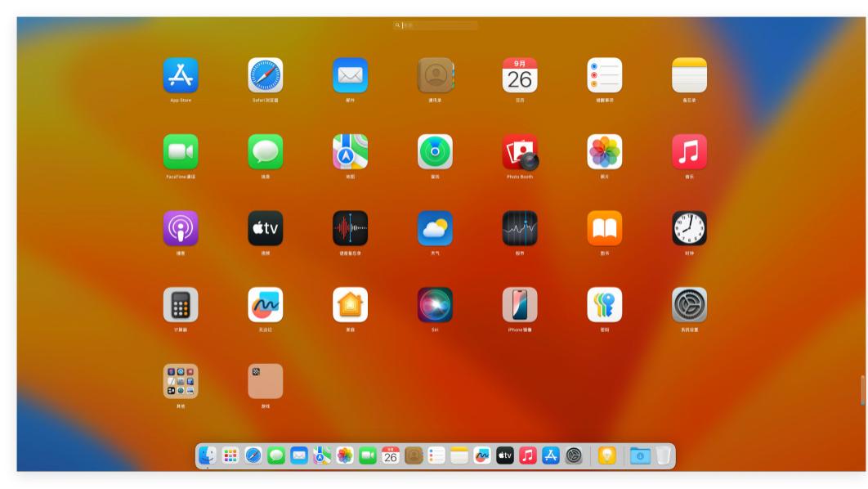Screen dimensions: 868x489
Task: Open Messages in the Launchpad grid
Action: [265, 152]
